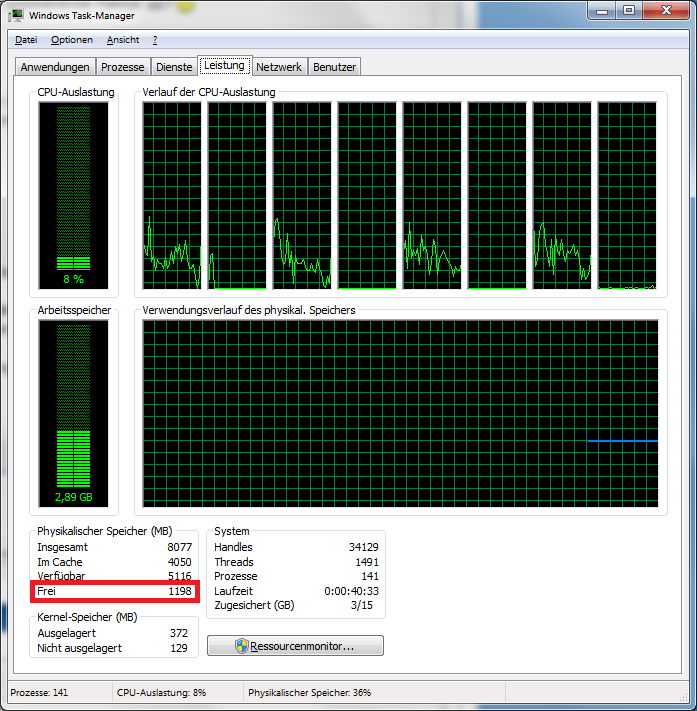Click the CPU-Auslastung 8 % meter
Viewport: 697px width, 711px height.
pos(73,195)
